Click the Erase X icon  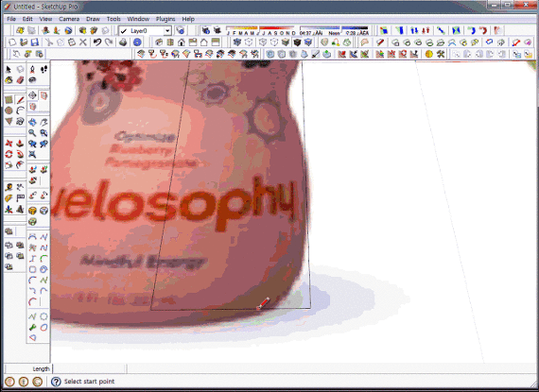[83, 43]
